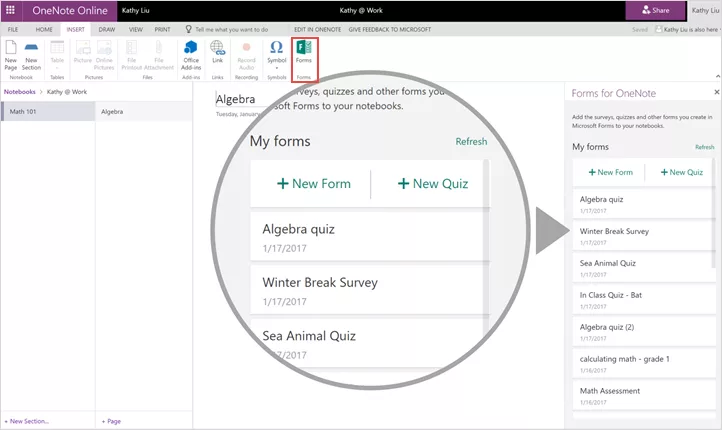Insert a New Page from the ribbon

[11, 55]
